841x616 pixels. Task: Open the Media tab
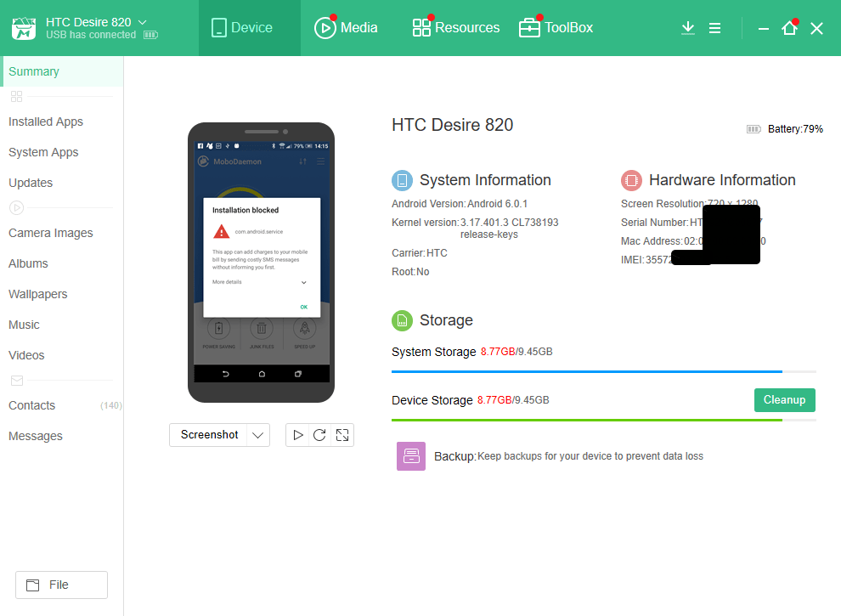pyautogui.click(x=346, y=27)
